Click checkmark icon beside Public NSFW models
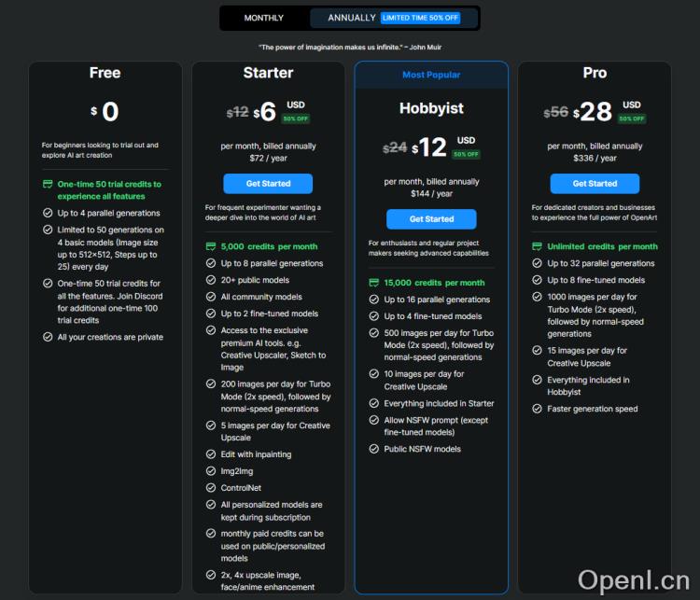700x600 pixels. point(374,449)
